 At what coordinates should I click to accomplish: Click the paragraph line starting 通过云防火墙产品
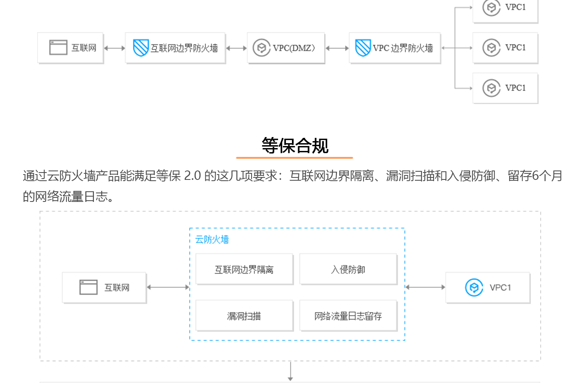(293, 176)
